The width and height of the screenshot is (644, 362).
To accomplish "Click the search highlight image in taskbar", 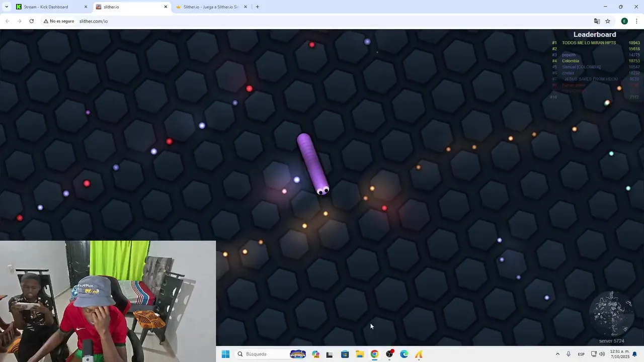I will pyautogui.click(x=298, y=354).
